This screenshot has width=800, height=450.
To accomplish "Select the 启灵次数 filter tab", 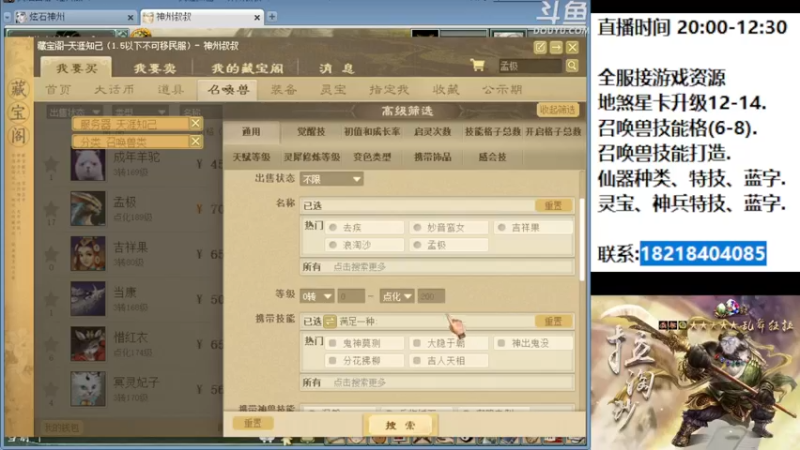I will click(433, 132).
